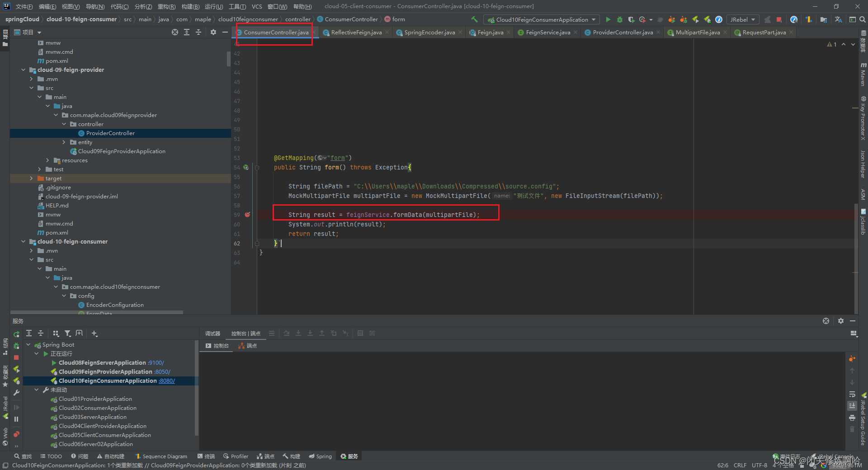
Task: Open the Sequence Diagram tool window
Action: 161,456
